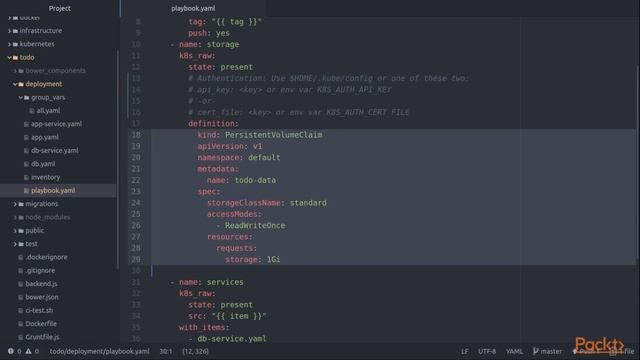640x360 pixels.
Task: Click the file icon next to inventory
Action: [x=26, y=177]
